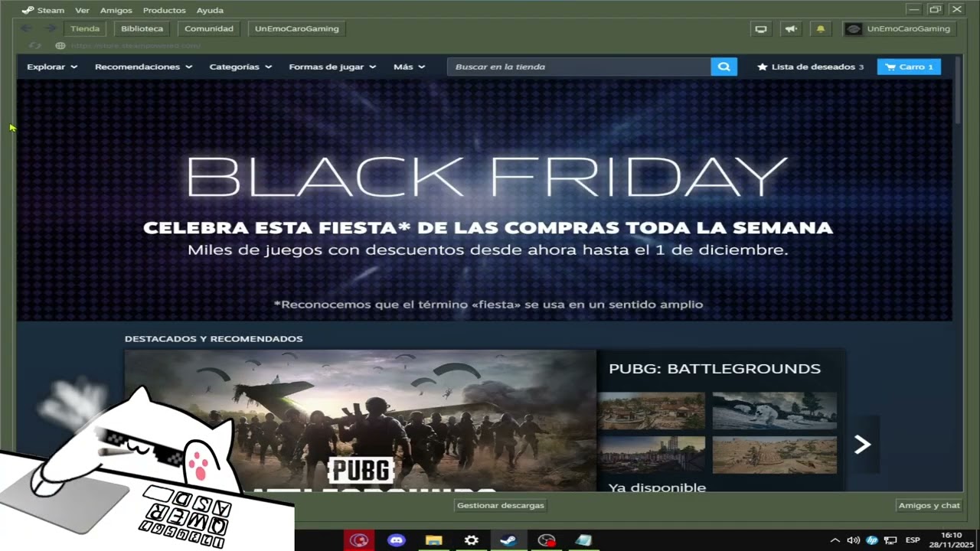Click the store page vertical scrollbar
This screenshot has width=980, height=551.
pyautogui.click(x=958, y=90)
